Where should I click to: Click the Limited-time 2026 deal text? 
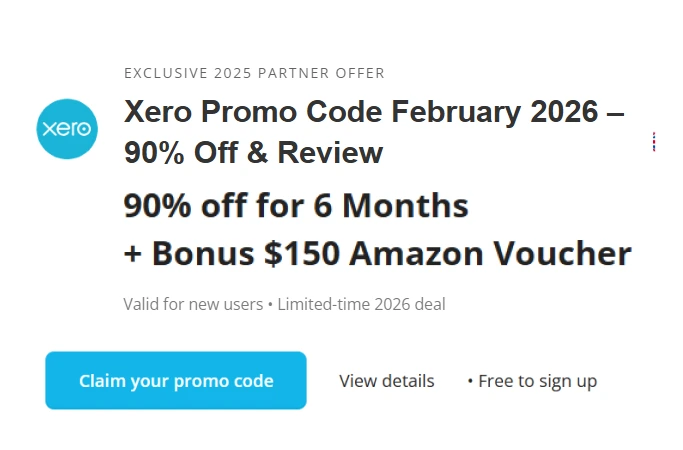click(x=360, y=304)
